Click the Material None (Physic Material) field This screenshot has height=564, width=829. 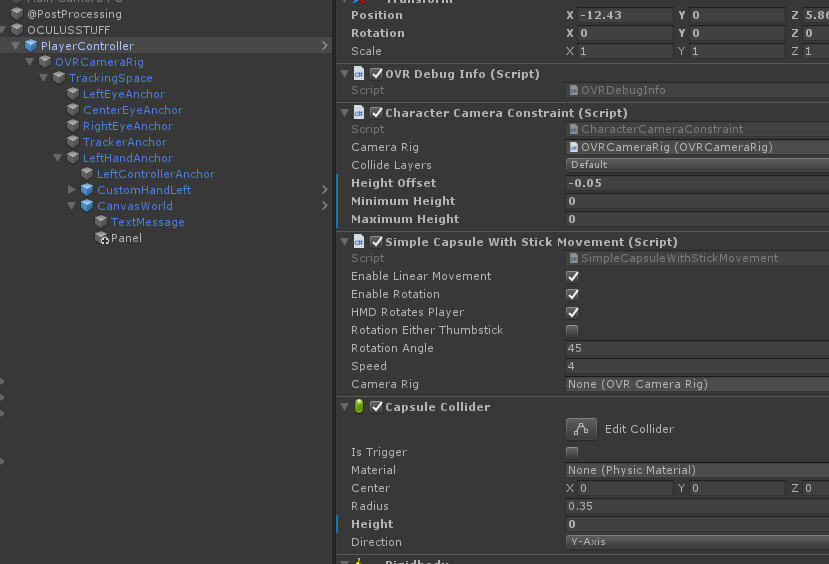[x=697, y=470]
